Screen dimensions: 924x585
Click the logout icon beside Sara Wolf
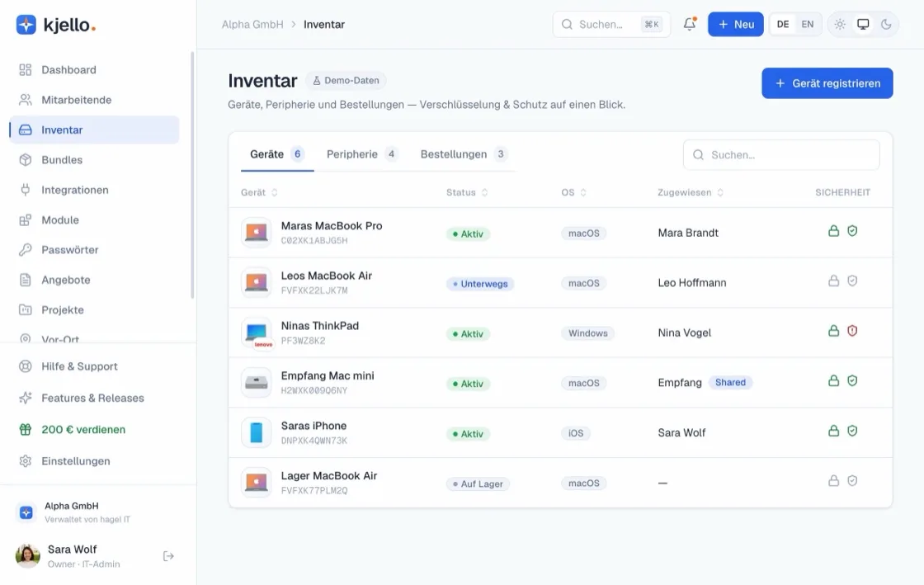168,556
